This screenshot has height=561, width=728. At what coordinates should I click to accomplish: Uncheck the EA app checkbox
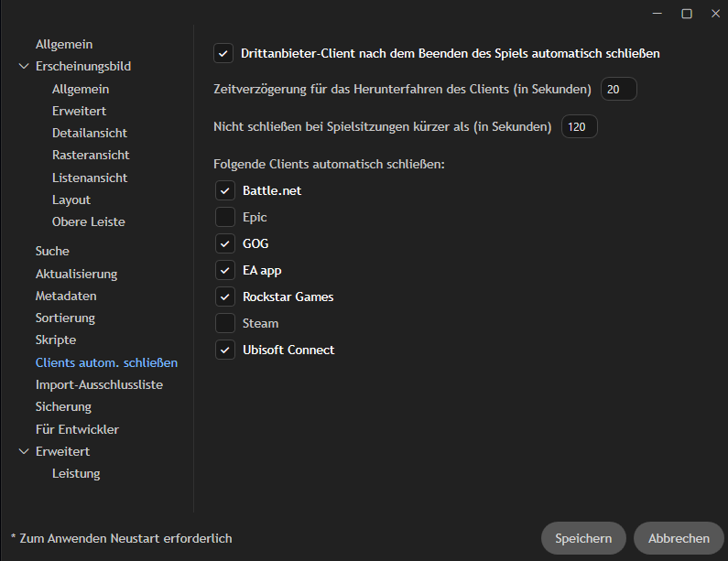[224, 271]
